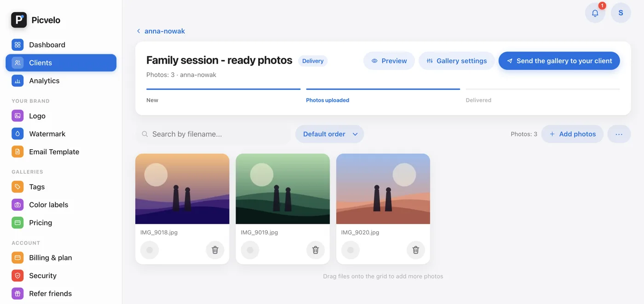The image size is (644, 304).
Task: Click the Watermark droplet icon
Action: tap(17, 134)
